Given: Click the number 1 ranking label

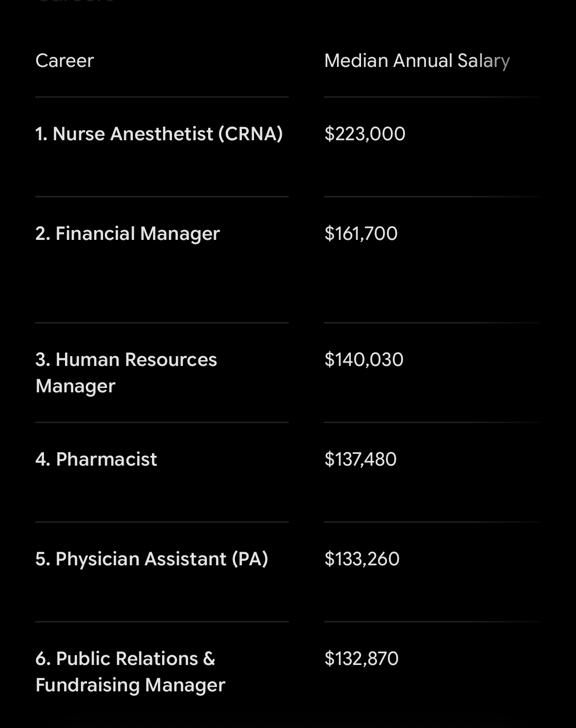Looking at the screenshot, I should (42, 134).
